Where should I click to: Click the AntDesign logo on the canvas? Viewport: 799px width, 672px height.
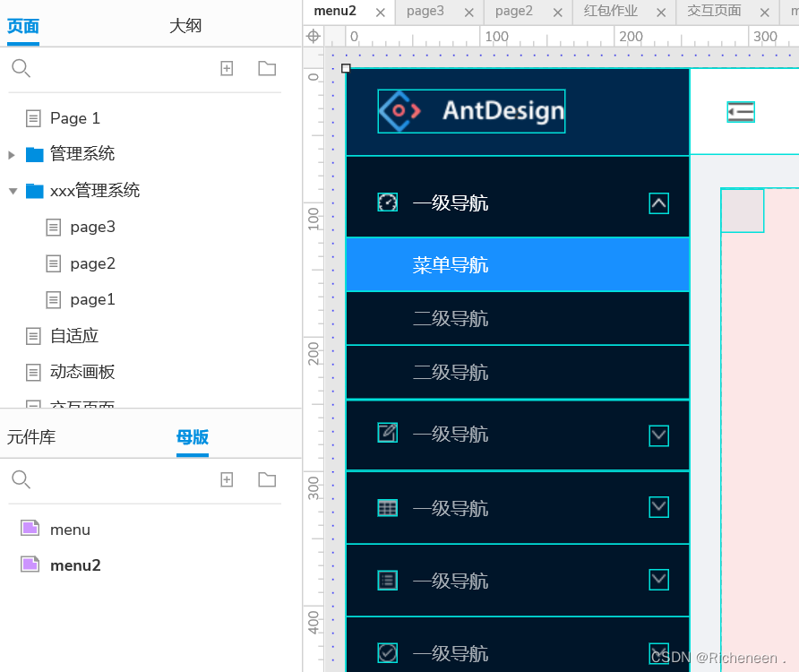pos(471,111)
